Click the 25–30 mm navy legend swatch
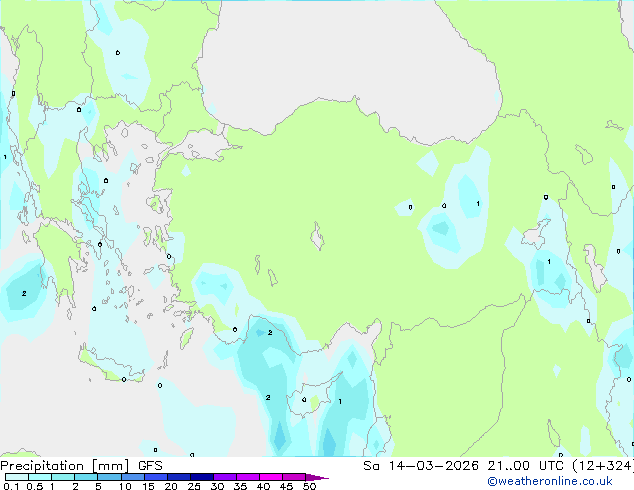This screenshot has width=634, height=490. pos(201,477)
